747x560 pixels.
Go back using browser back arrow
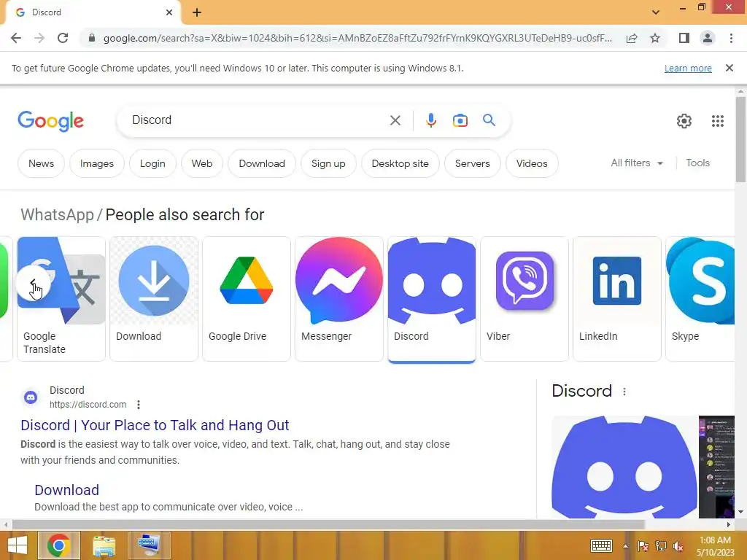(16, 38)
